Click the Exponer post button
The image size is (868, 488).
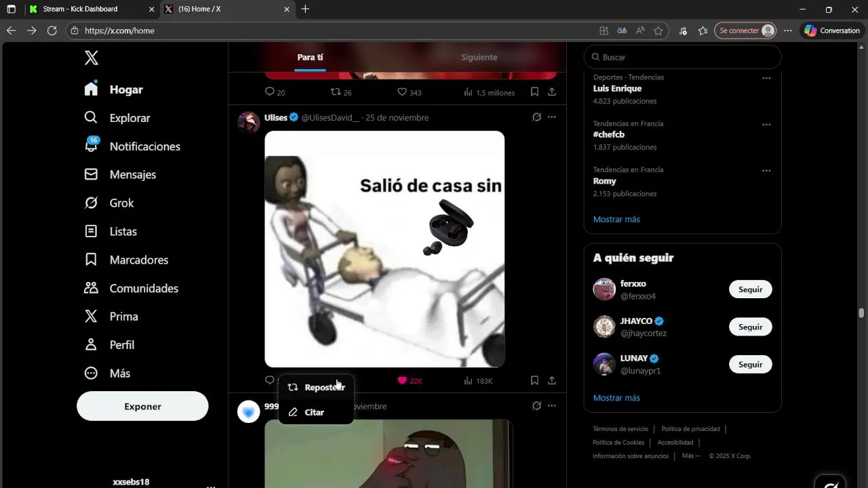point(142,406)
